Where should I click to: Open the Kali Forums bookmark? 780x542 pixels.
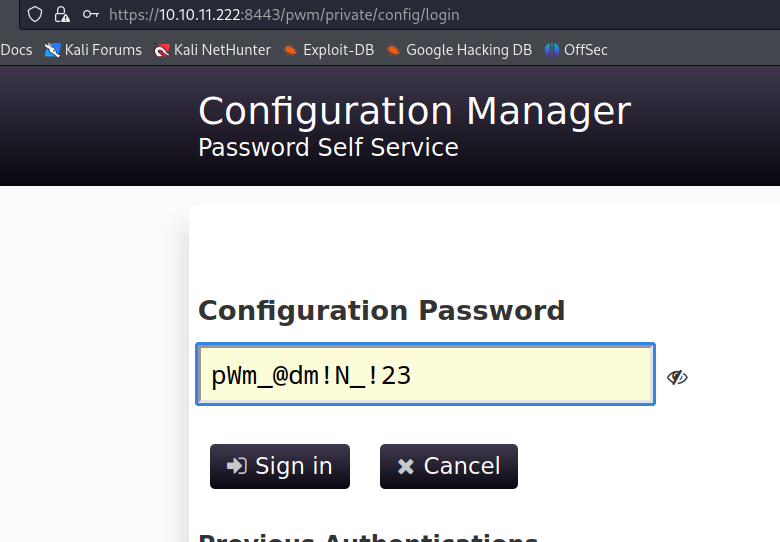tap(94, 49)
